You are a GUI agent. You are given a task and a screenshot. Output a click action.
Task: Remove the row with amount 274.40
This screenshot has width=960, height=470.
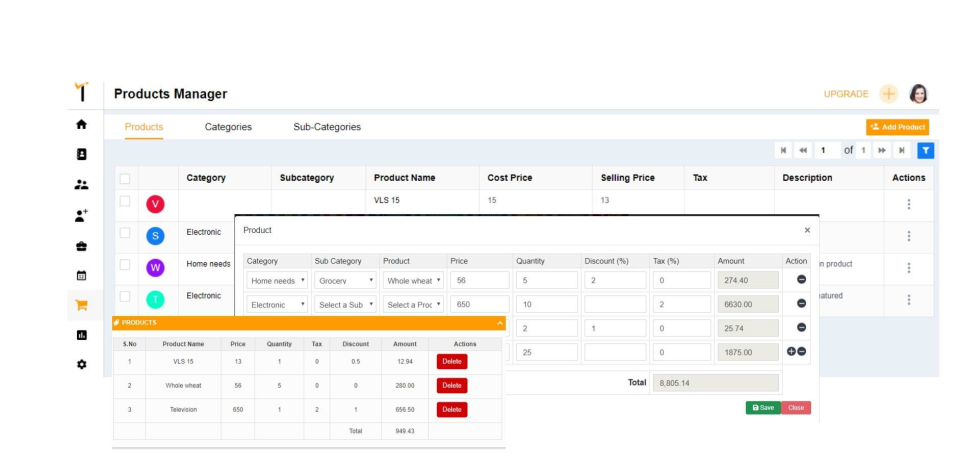pos(801,279)
